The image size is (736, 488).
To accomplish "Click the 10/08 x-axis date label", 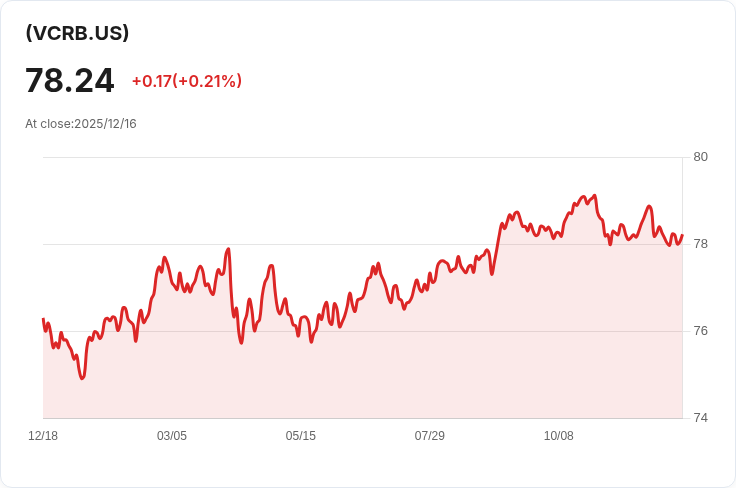I will click(x=559, y=436).
